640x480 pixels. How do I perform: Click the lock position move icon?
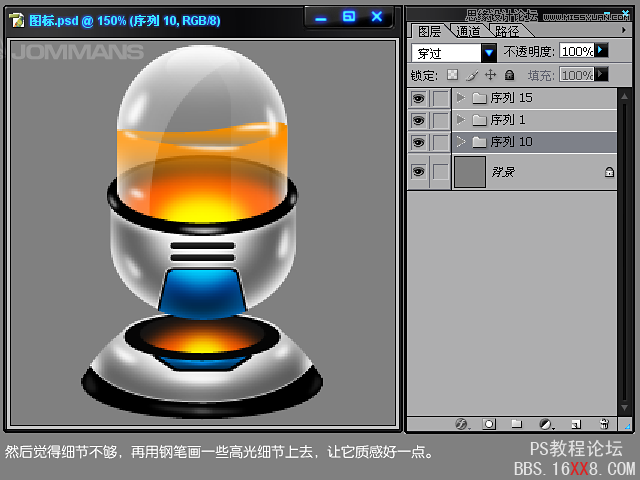pyautogui.click(x=490, y=75)
